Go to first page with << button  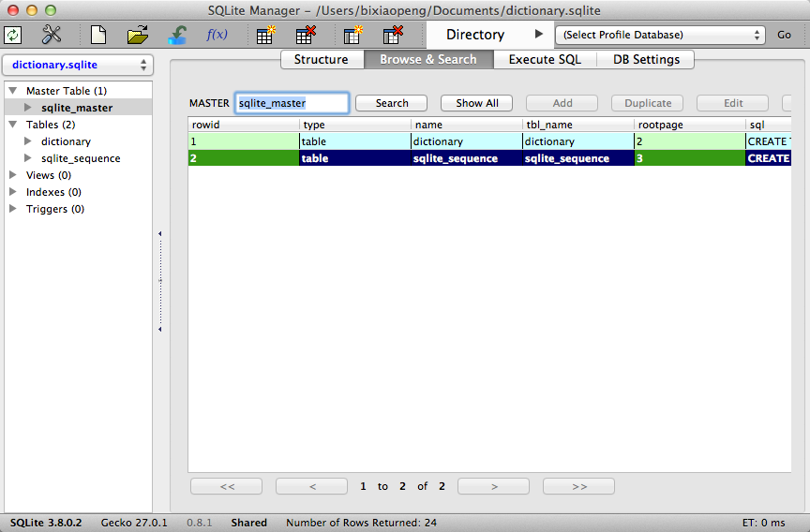click(227, 486)
